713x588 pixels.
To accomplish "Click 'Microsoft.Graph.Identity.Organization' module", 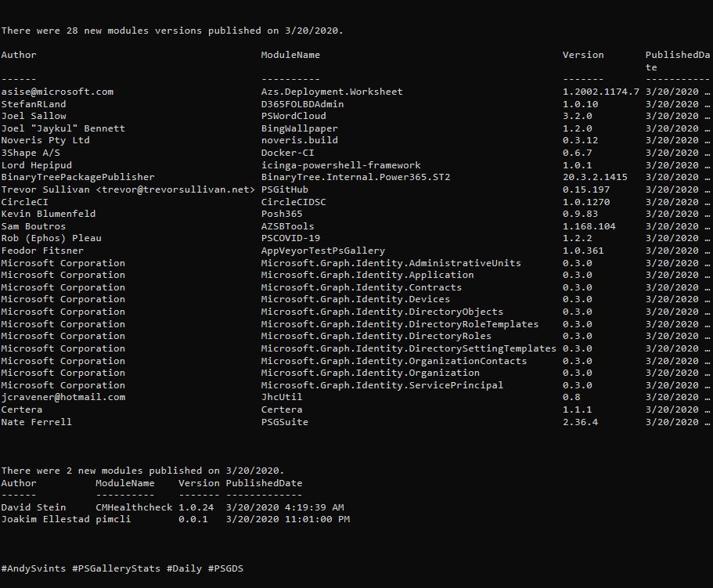I will (370, 373).
